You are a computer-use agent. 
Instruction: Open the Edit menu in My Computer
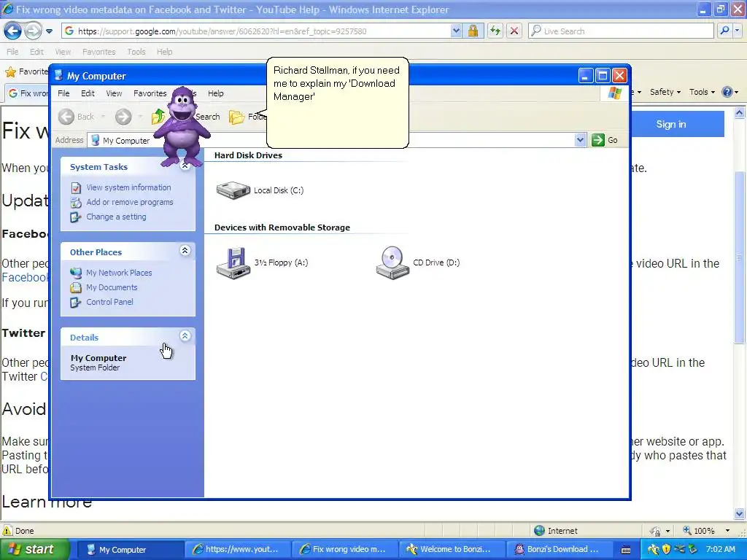pos(88,93)
